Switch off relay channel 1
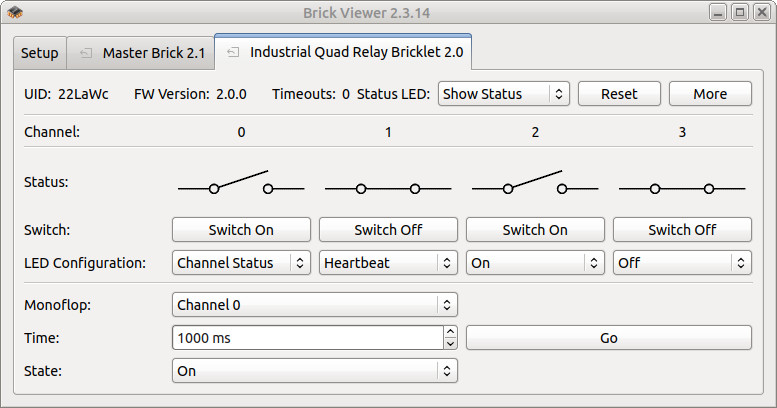The image size is (777, 408). pyautogui.click(x=388, y=230)
